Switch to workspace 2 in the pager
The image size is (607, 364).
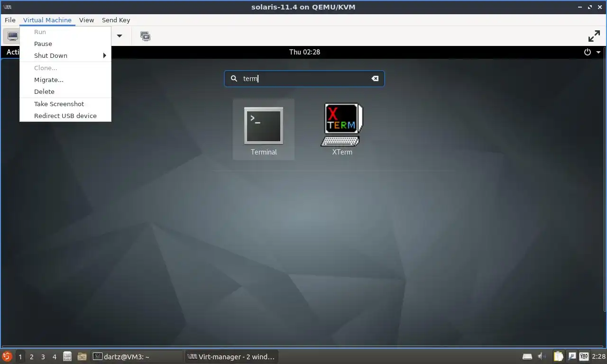pos(32,356)
